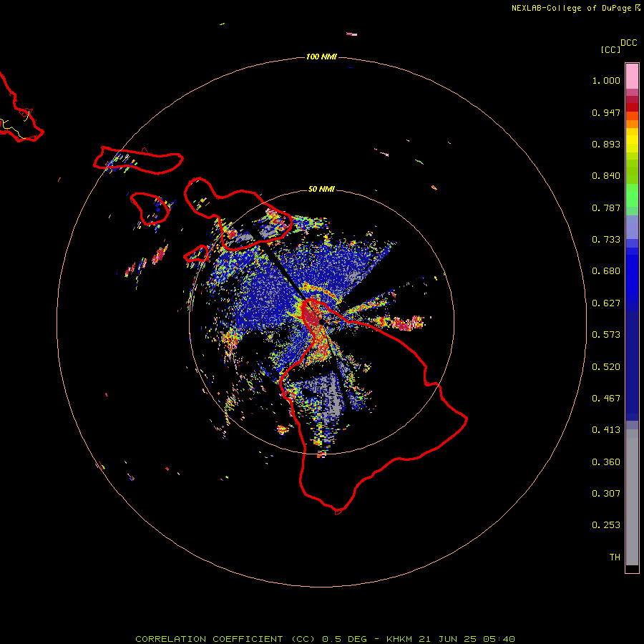Viewport: 644px width, 644px height.
Task: Click the yellow band of the color bar
Action: pos(632,140)
